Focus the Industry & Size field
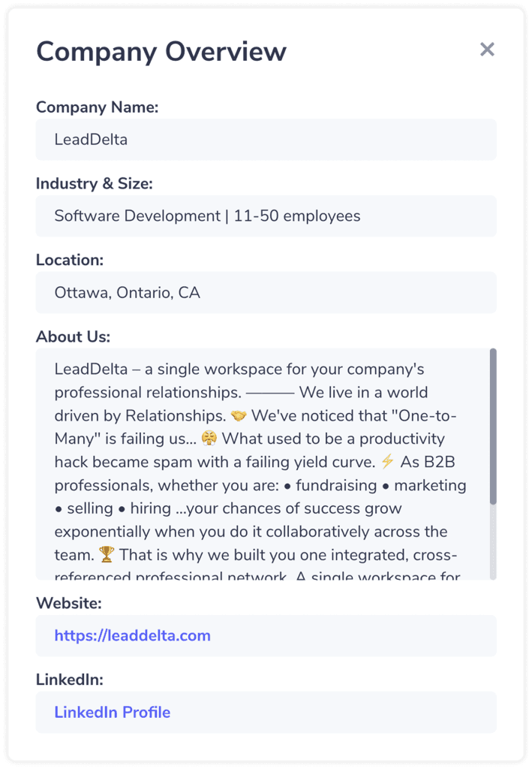 click(x=266, y=216)
